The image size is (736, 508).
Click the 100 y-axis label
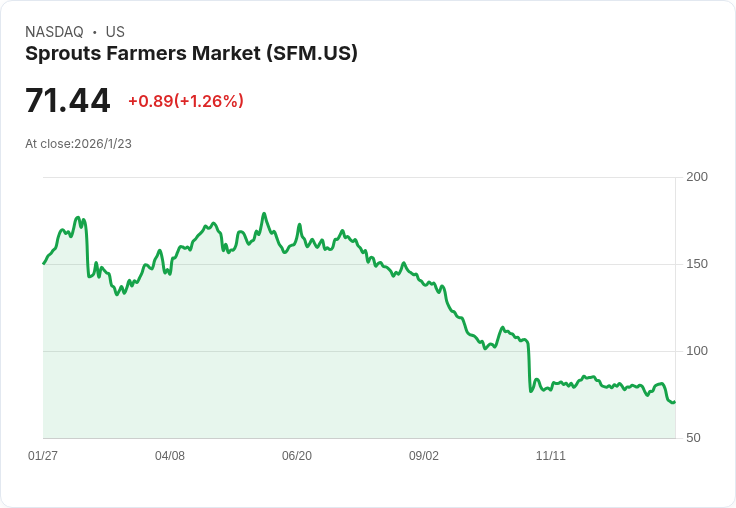coord(697,351)
